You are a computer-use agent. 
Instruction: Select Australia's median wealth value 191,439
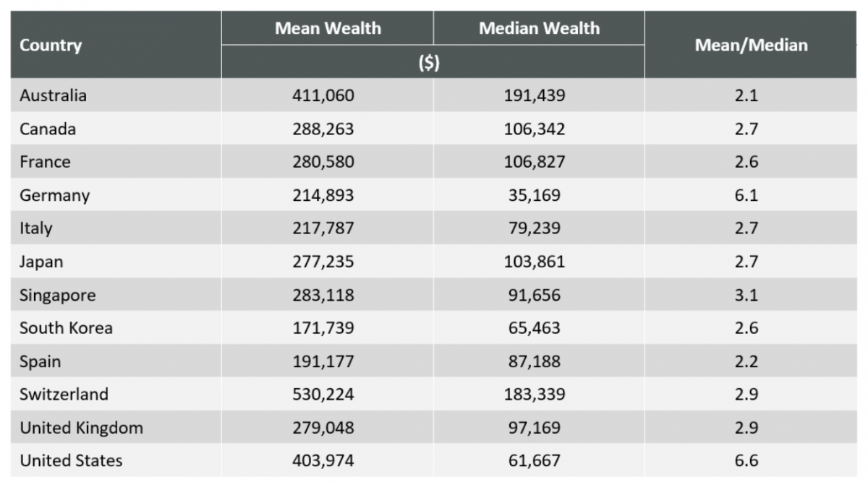[x=535, y=95]
